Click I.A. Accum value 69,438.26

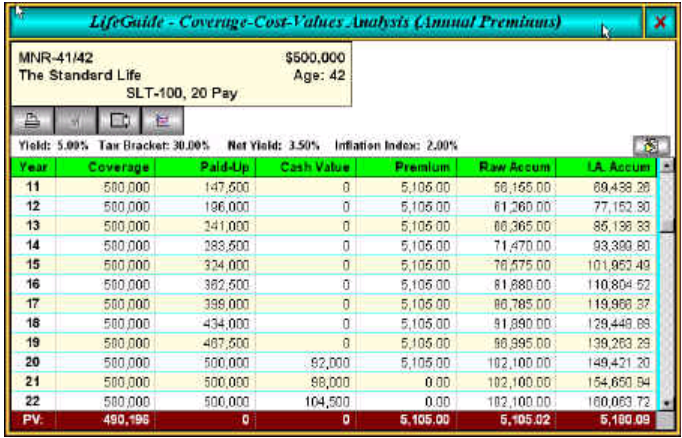pyautogui.click(x=622, y=187)
